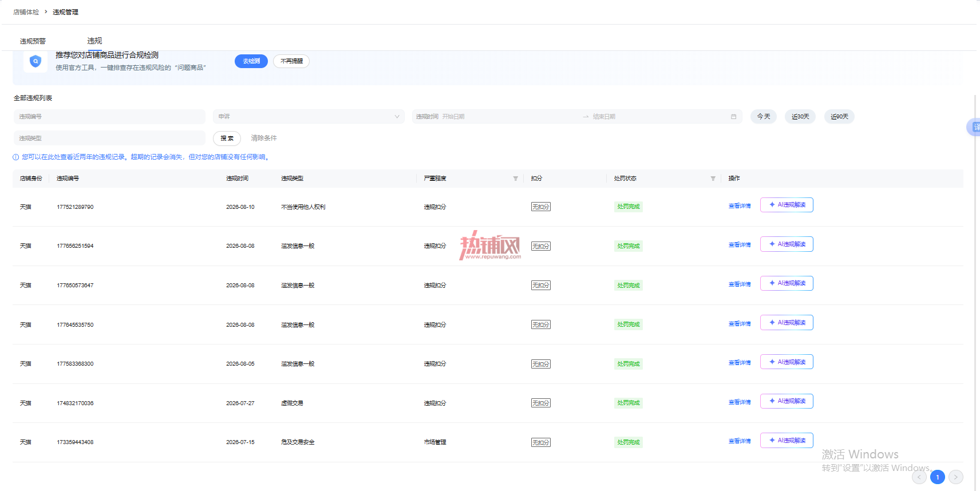
Task: Filter by 近90天
Action: click(839, 117)
